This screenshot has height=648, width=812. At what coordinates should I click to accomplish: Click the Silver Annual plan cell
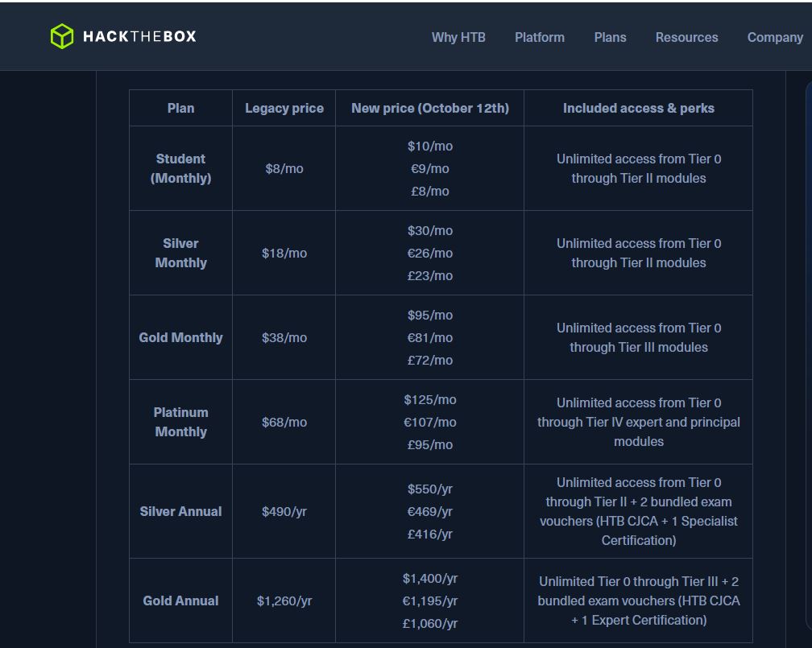180,511
